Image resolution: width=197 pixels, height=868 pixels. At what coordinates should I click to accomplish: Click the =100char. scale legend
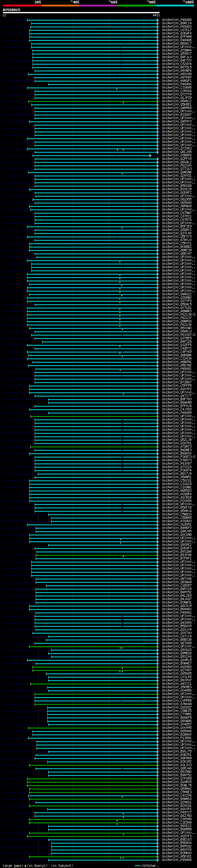click(x=146, y=866)
